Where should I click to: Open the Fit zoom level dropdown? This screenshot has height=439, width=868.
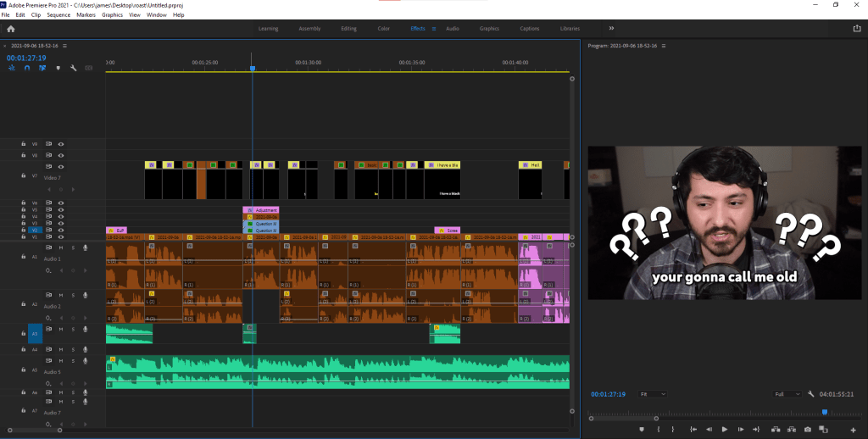(x=652, y=394)
